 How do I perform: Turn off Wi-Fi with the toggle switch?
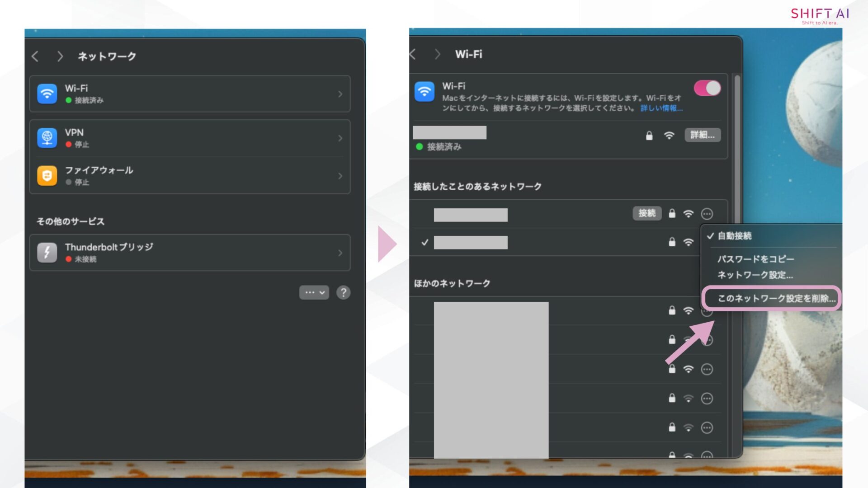708,88
